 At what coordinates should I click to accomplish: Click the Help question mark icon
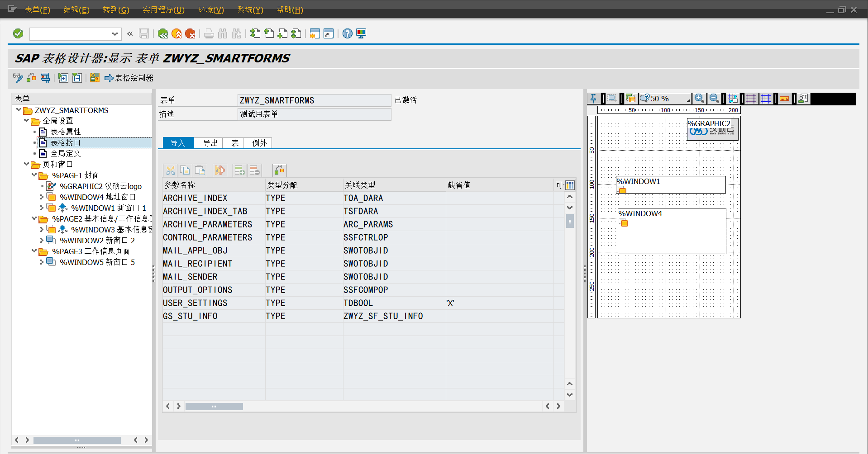347,33
